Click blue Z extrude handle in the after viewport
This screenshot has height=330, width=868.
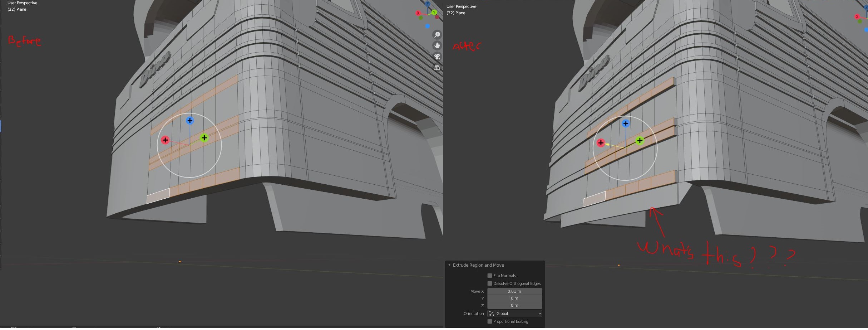pos(626,123)
